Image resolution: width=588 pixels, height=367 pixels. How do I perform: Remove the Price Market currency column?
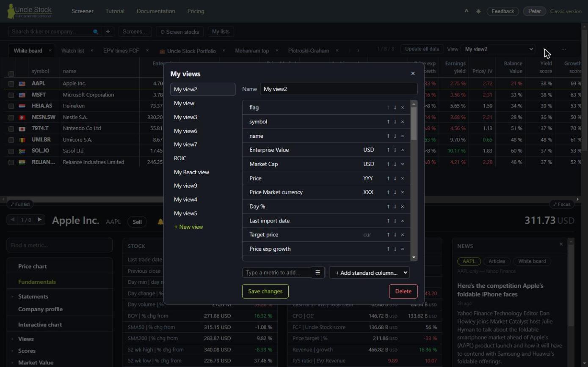click(x=402, y=192)
